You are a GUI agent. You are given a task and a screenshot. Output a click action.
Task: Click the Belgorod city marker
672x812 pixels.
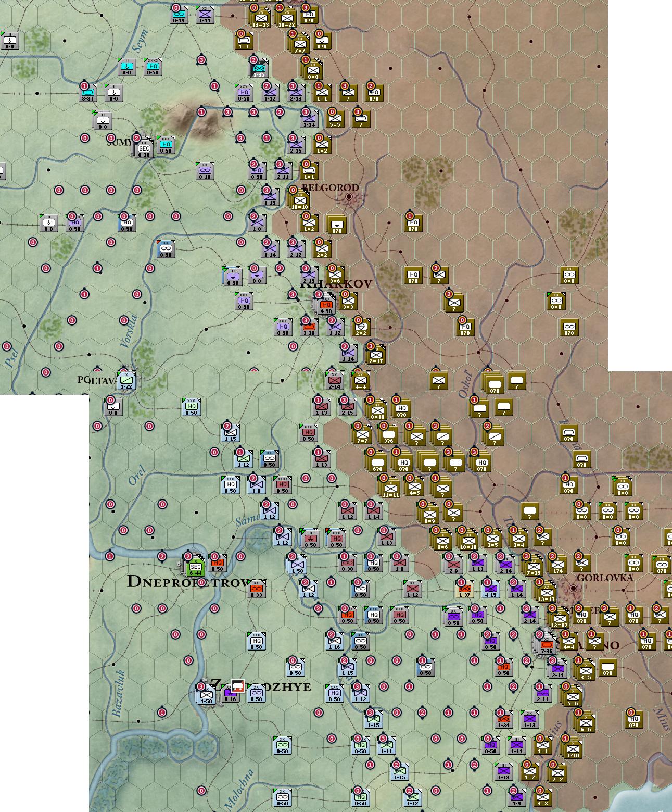tap(349, 196)
